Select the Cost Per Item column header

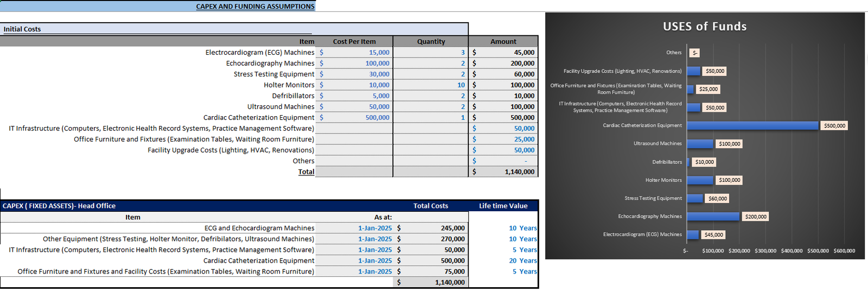tap(354, 41)
